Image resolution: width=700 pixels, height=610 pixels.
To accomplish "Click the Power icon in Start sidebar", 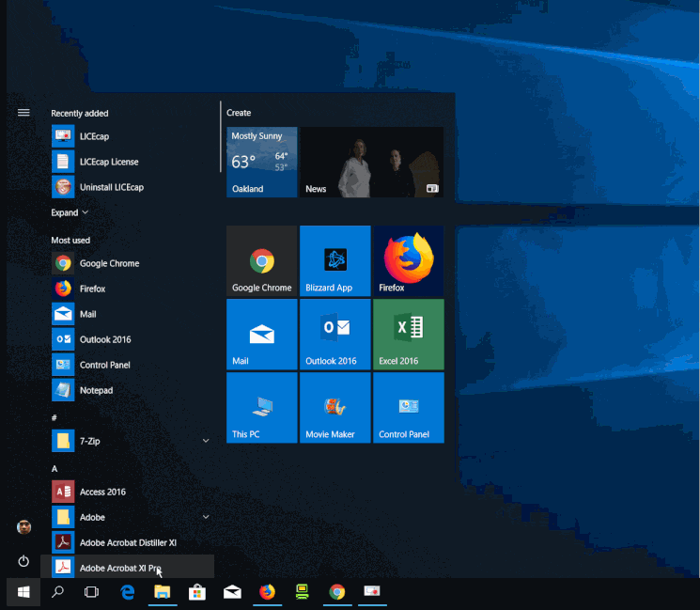I will (23, 561).
